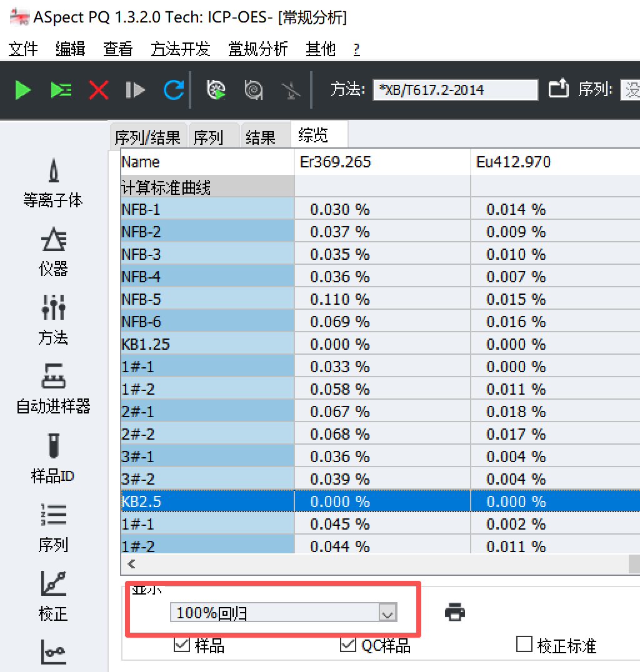Image resolution: width=640 pixels, height=672 pixels.
Task: Open the 仪器 instrument panel
Action: tap(53, 251)
